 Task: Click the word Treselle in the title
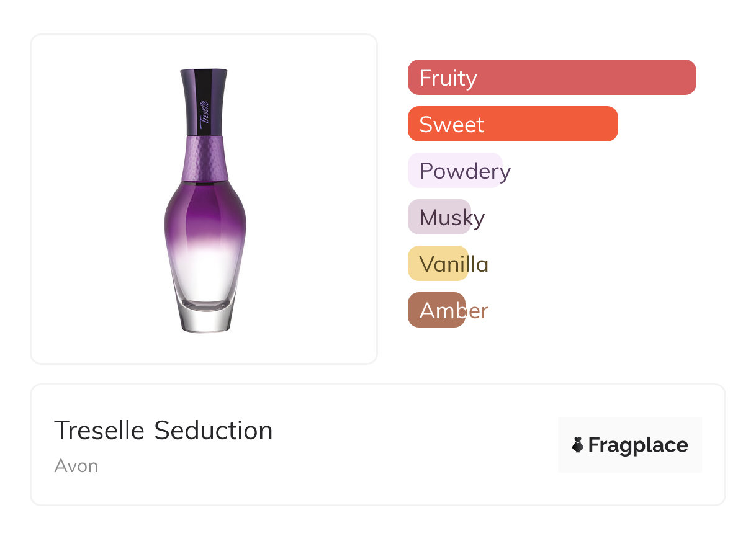click(x=99, y=431)
